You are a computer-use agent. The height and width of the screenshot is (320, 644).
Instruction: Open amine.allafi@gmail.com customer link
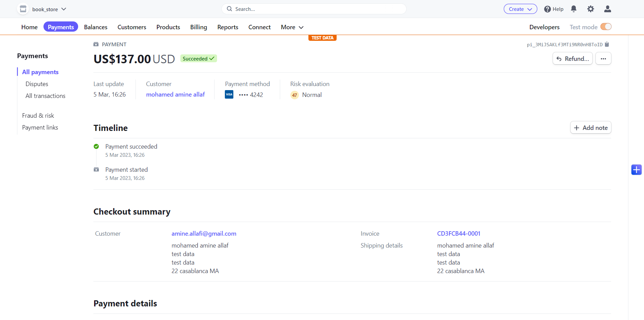pos(204,234)
